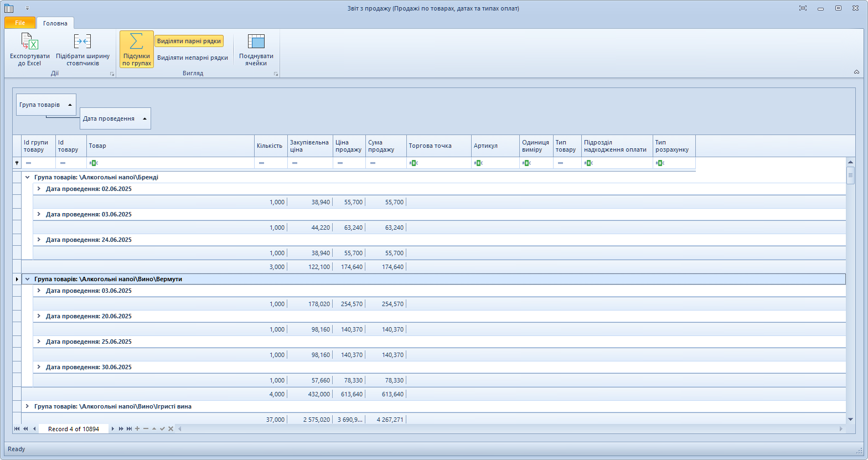Collapse the ribbon with the arrow
Viewport: 868px width, 460px height.
pyautogui.click(x=856, y=72)
